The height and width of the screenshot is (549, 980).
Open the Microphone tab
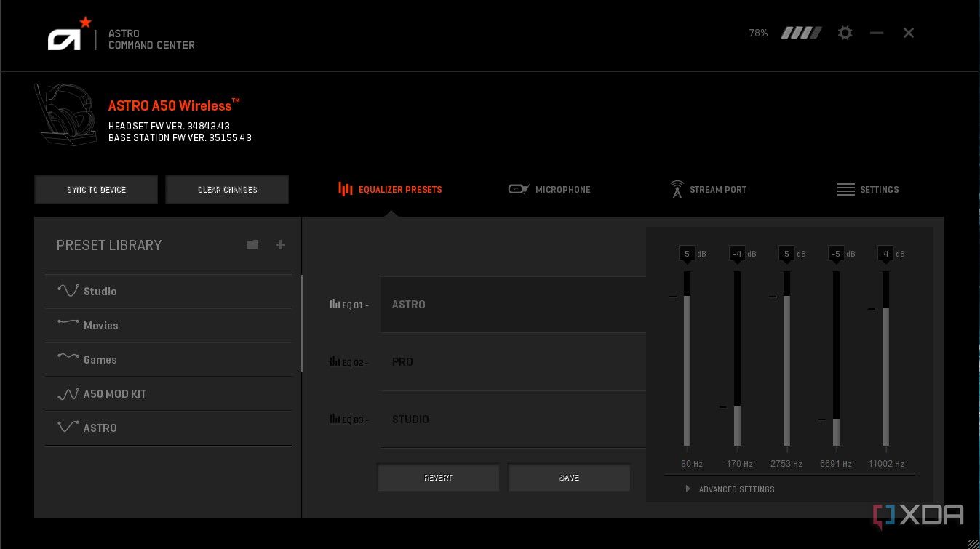549,190
